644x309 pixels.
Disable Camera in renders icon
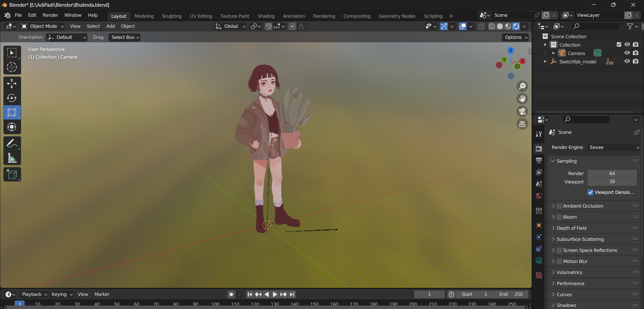click(x=636, y=53)
